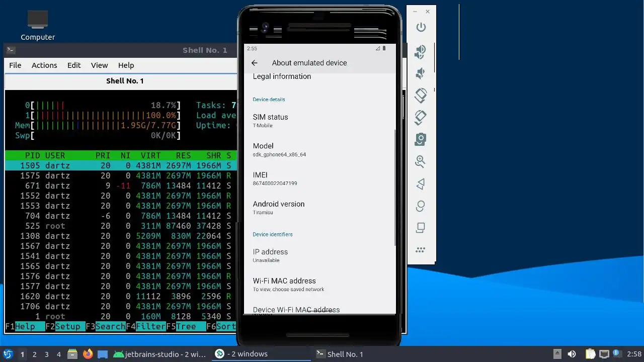Viewport: 644px width, 362px height.
Task: Select htop process row PID 1505
Action: click(x=121, y=165)
